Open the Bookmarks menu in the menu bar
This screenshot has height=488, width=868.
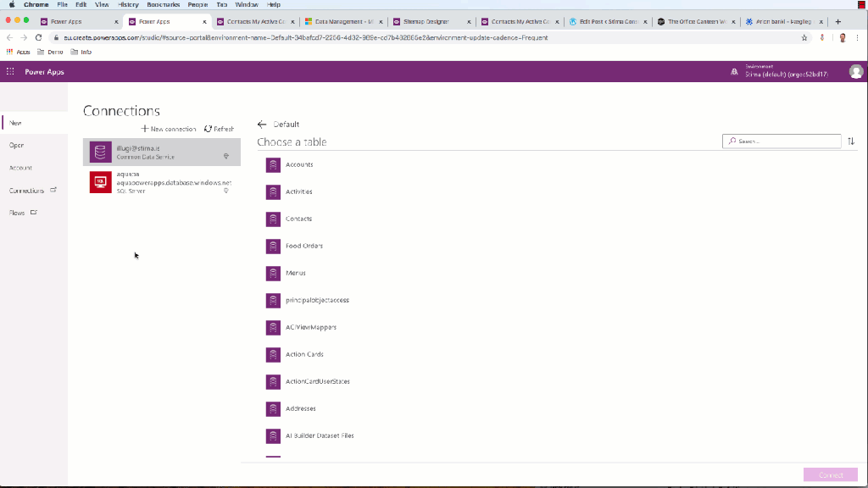pos(163,4)
